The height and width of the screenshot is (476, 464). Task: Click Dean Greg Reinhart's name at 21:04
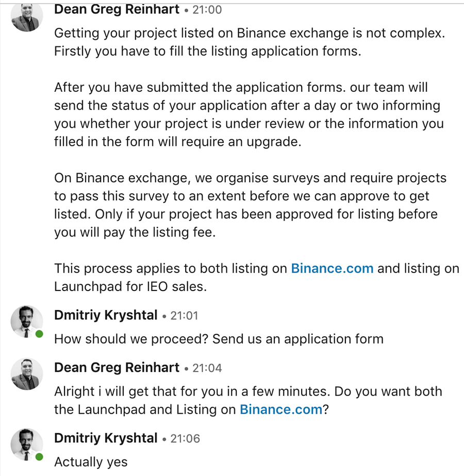pos(117,368)
